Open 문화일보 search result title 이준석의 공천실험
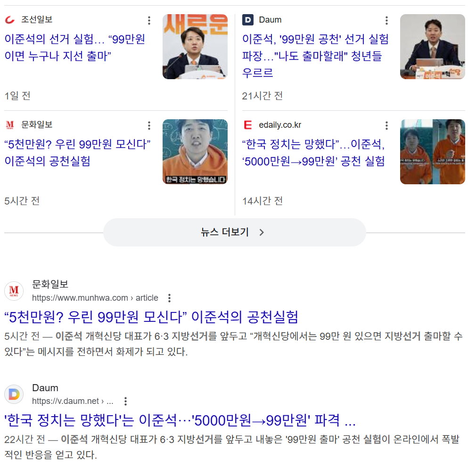Screen dimensions: 476x468 tap(151, 317)
